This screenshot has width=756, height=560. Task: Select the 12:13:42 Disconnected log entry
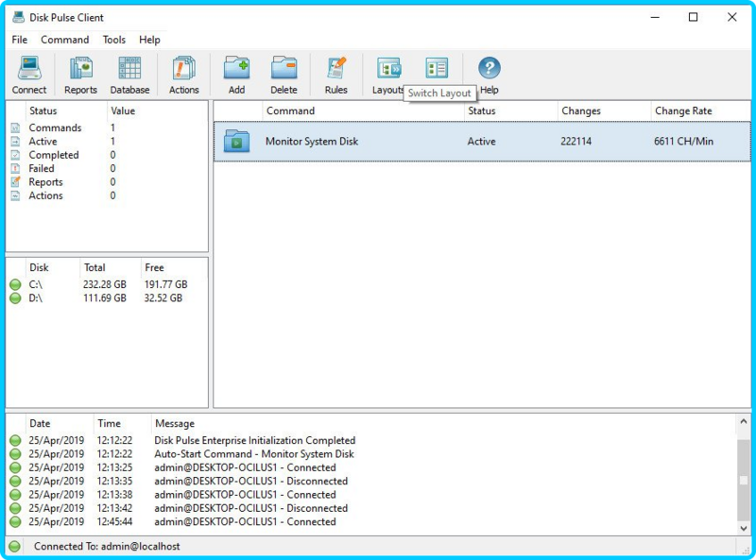372,508
